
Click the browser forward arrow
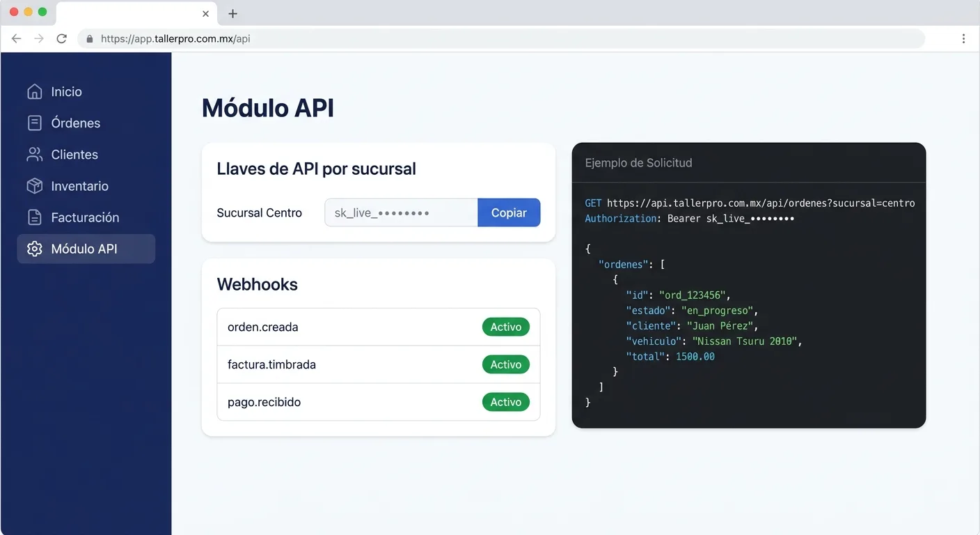[39, 39]
